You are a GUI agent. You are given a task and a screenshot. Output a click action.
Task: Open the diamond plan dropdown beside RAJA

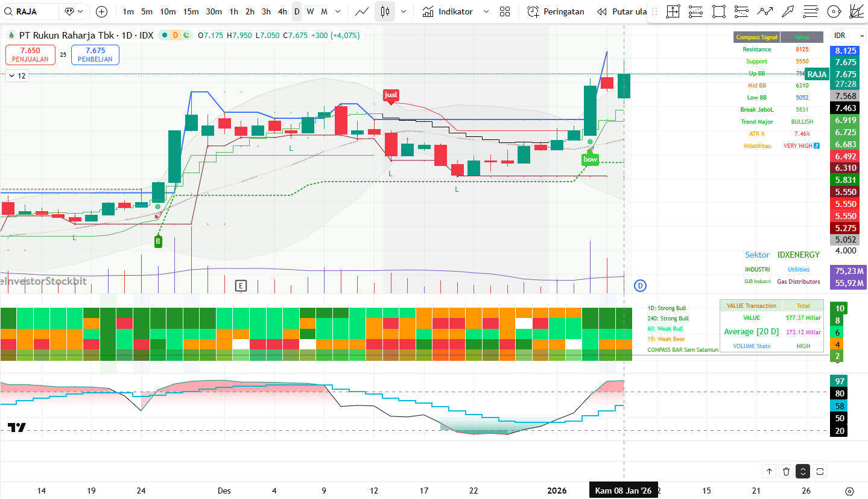(x=75, y=11)
